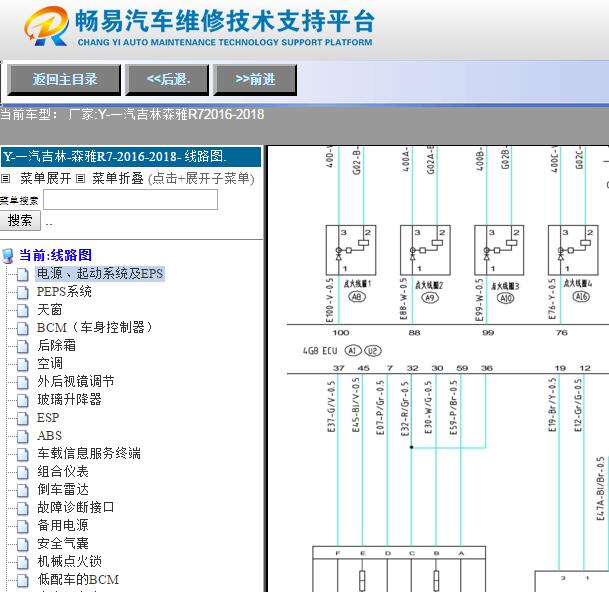
Task: Open the 机械点火锁 diagram
Action: tap(69, 561)
